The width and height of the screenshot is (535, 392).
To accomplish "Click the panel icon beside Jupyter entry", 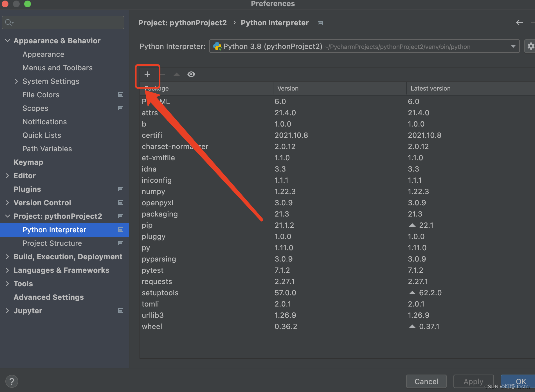I will click(x=121, y=310).
